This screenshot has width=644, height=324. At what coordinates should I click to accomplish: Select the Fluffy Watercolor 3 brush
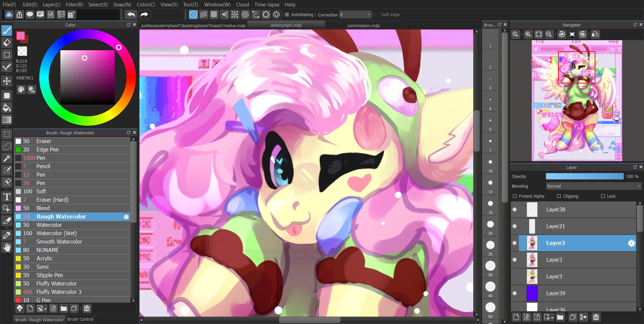click(72, 292)
